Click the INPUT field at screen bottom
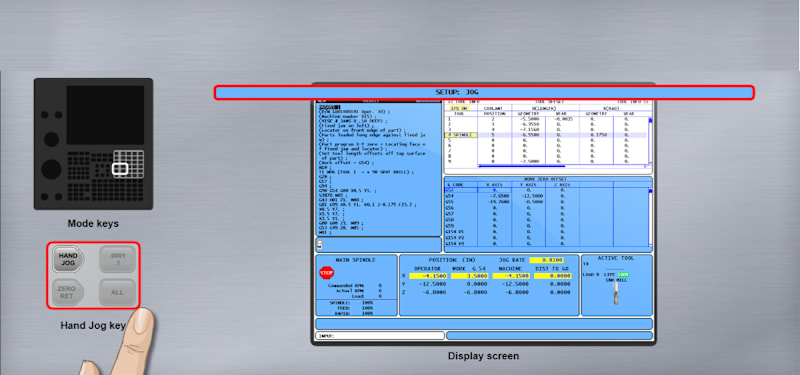Viewport: 800px width, 375px height. click(x=380, y=336)
